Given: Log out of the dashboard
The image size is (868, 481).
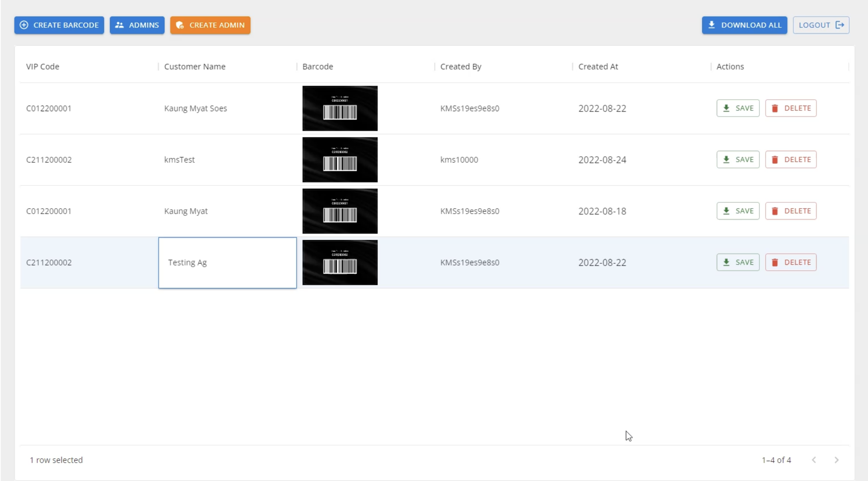Looking at the screenshot, I should 821,25.
